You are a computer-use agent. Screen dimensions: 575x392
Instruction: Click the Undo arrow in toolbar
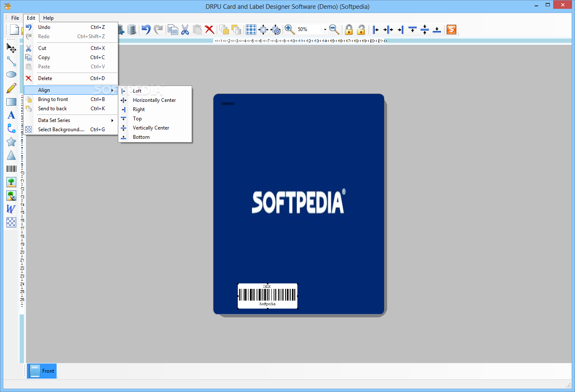tap(146, 29)
